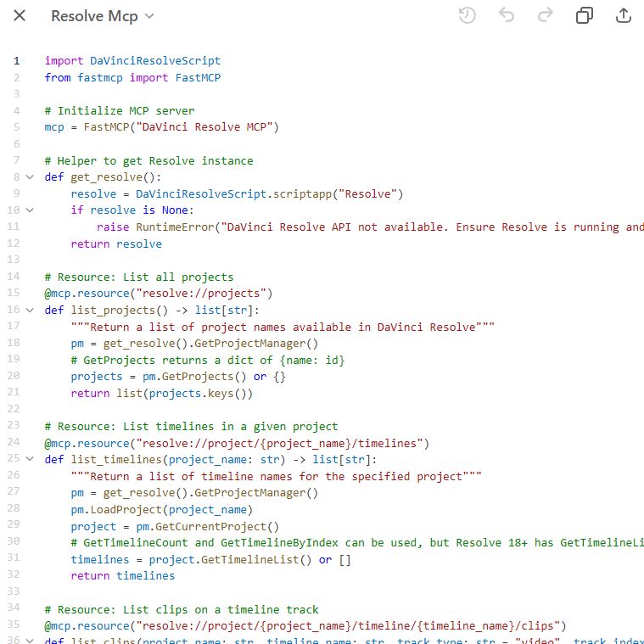Screen dimensions: 644x644
Task: Click line number 1 in the gutter
Action: click(15, 61)
